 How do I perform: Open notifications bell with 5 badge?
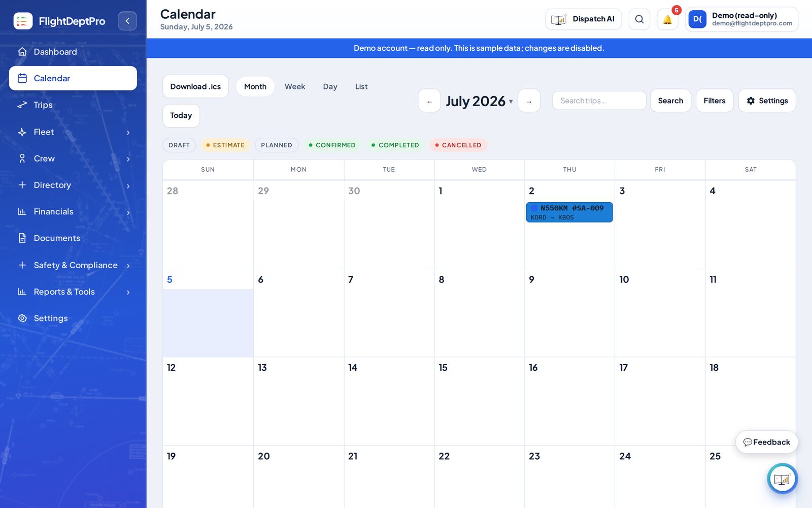coord(667,19)
